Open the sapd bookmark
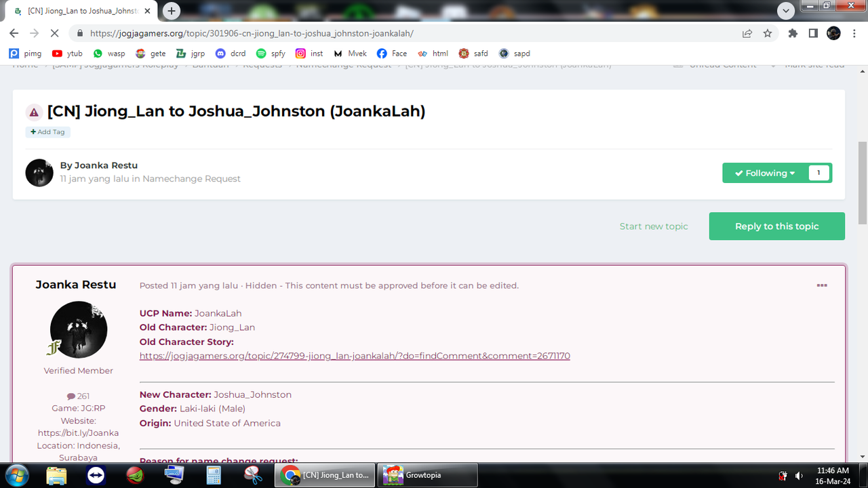Image resolution: width=868 pixels, height=488 pixels. coord(515,54)
